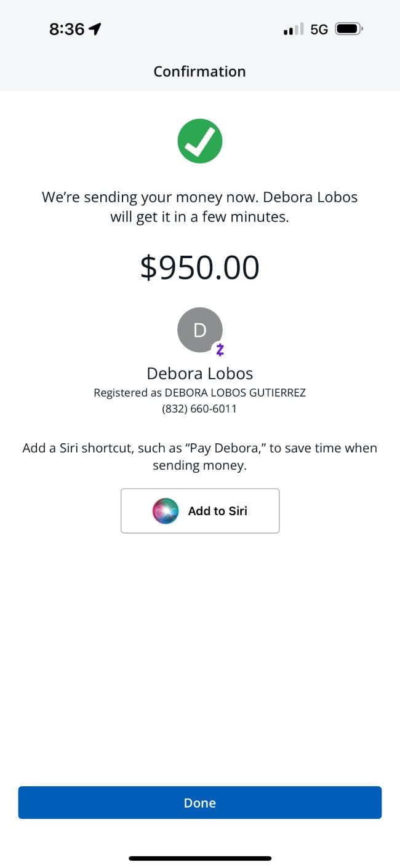Tap the gray D avatar circle

[199, 330]
